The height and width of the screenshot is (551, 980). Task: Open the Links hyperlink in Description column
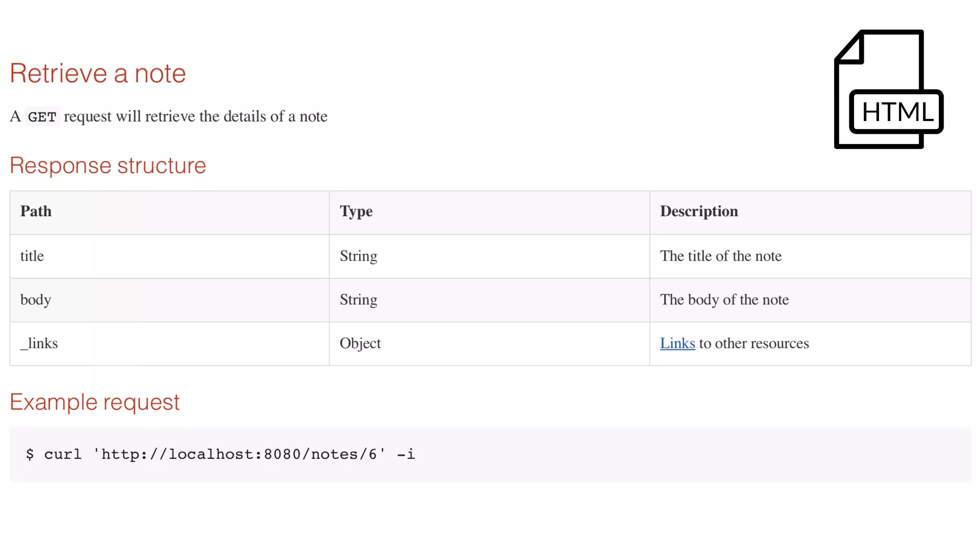pos(677,343)
